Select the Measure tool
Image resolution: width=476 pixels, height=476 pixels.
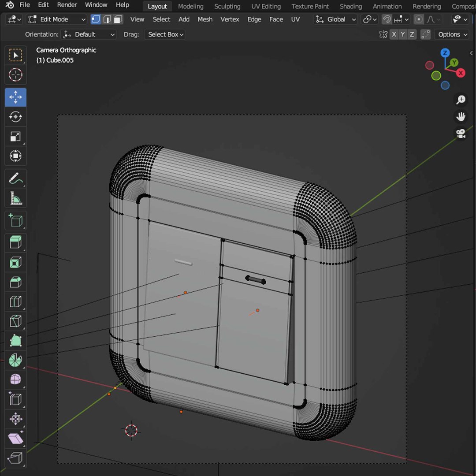pyautogui.click(x=15, y=199)
